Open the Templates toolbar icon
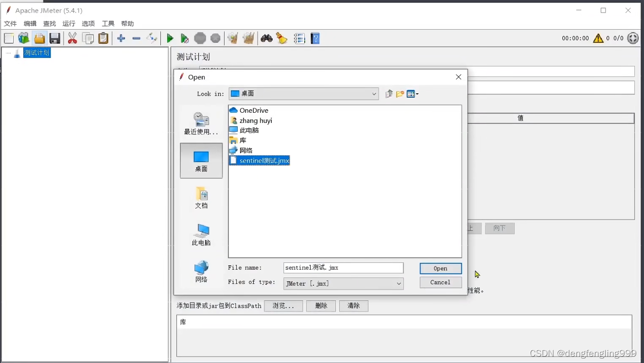 24,38
